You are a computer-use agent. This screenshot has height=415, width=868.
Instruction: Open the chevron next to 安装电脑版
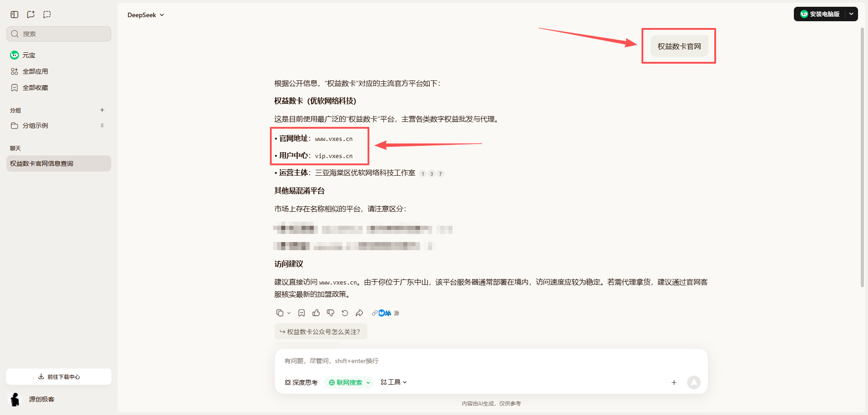coord(851,14)
